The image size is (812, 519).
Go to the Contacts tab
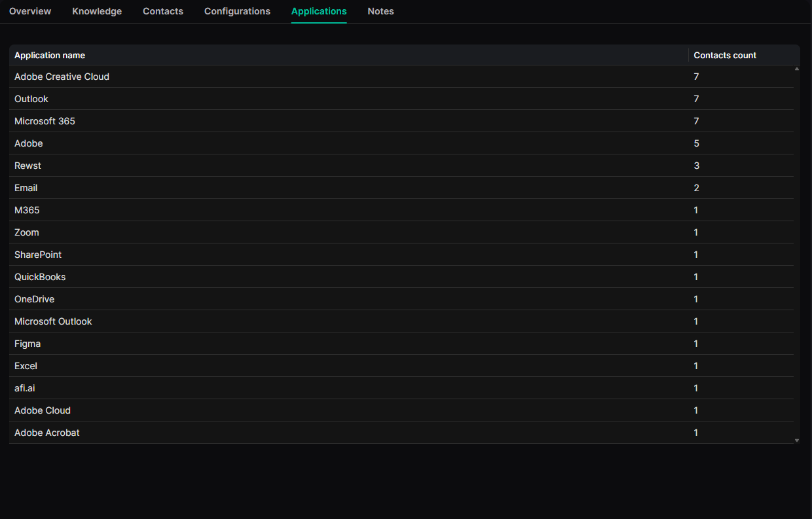coord(163,11)
